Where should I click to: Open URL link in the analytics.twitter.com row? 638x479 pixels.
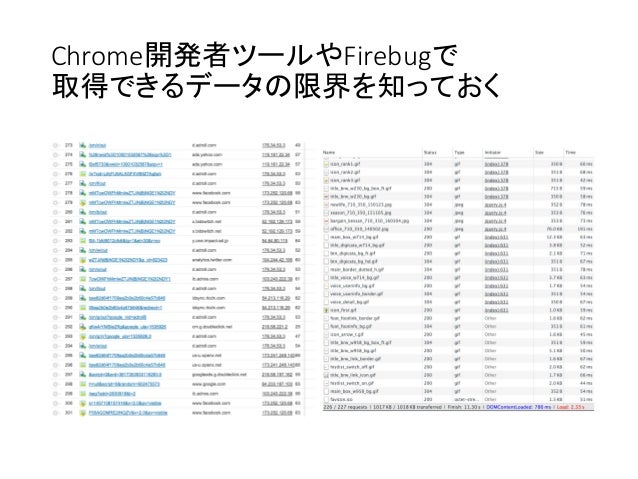(x=128, y=260)
